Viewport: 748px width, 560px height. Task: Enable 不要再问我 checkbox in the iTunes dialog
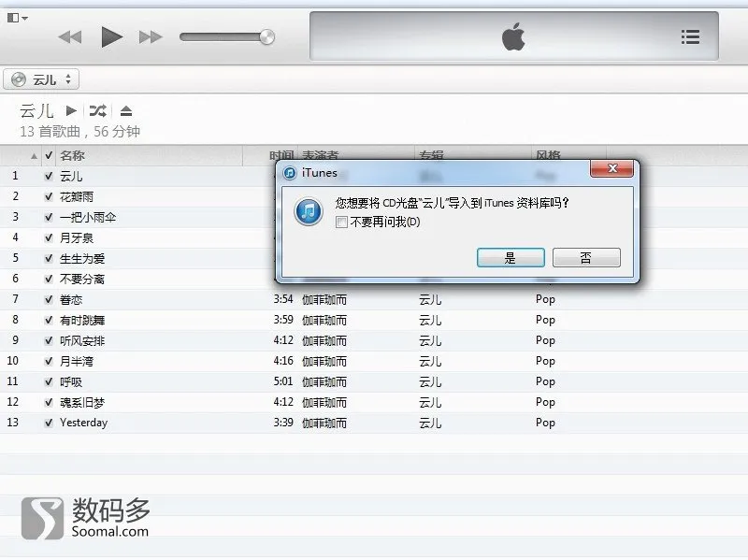[x=341, y=223]
